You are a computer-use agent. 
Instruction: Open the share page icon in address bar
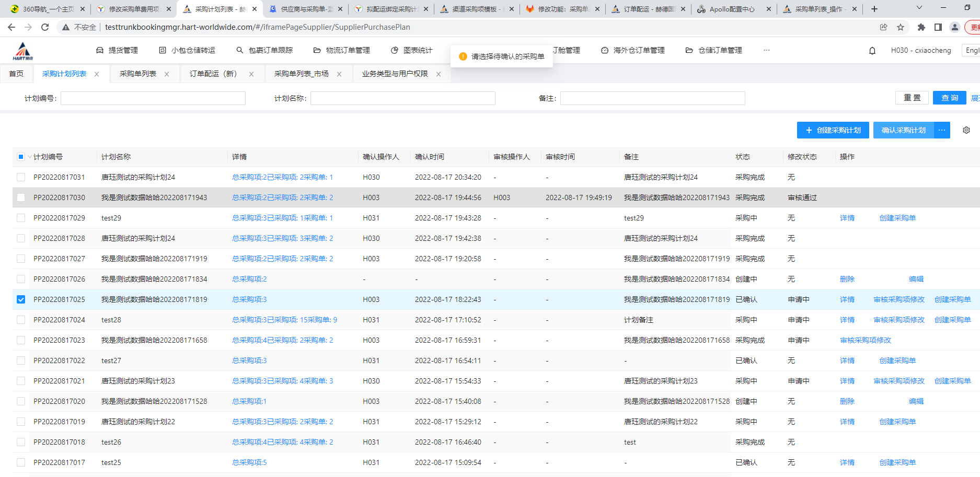point(883,27)
